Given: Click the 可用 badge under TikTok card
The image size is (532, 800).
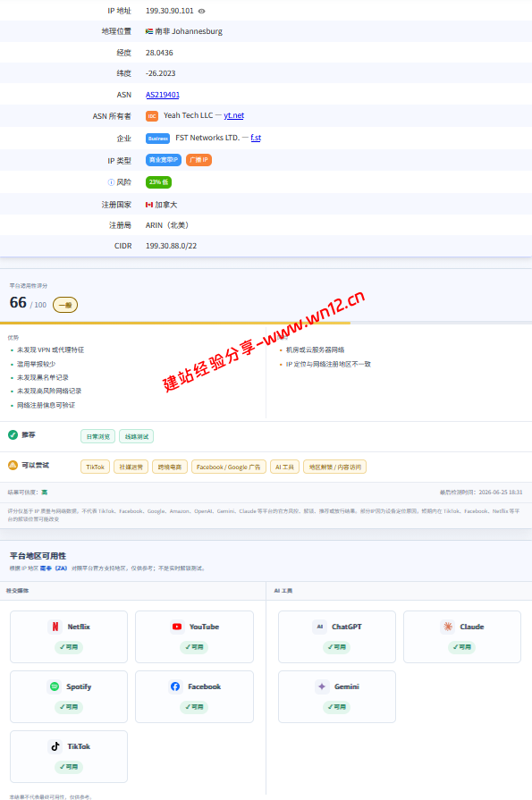Looking at the screenshot, I should pyautogui.click(x=69, y=767).
